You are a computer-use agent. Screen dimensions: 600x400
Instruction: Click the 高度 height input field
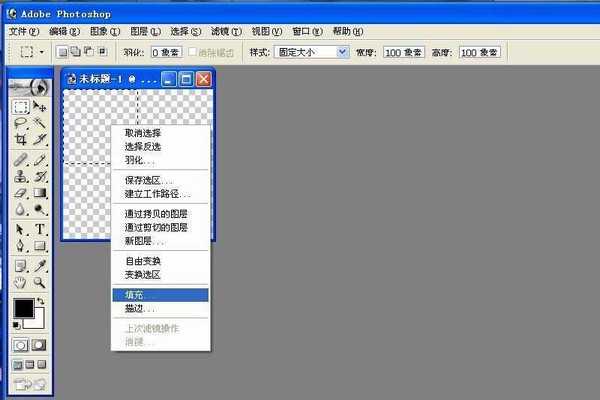pos(480,52)
